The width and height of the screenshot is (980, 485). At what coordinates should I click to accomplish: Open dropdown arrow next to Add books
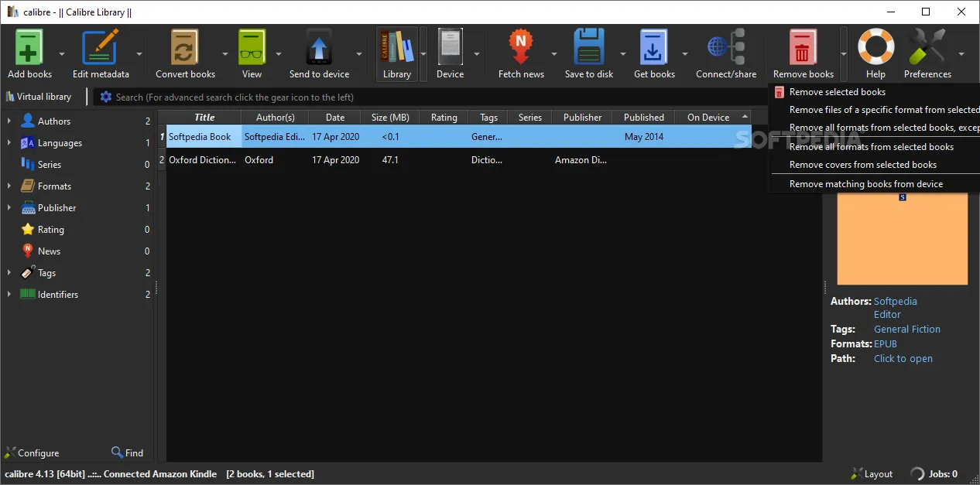pyautogui.click(x=61, y=54)
